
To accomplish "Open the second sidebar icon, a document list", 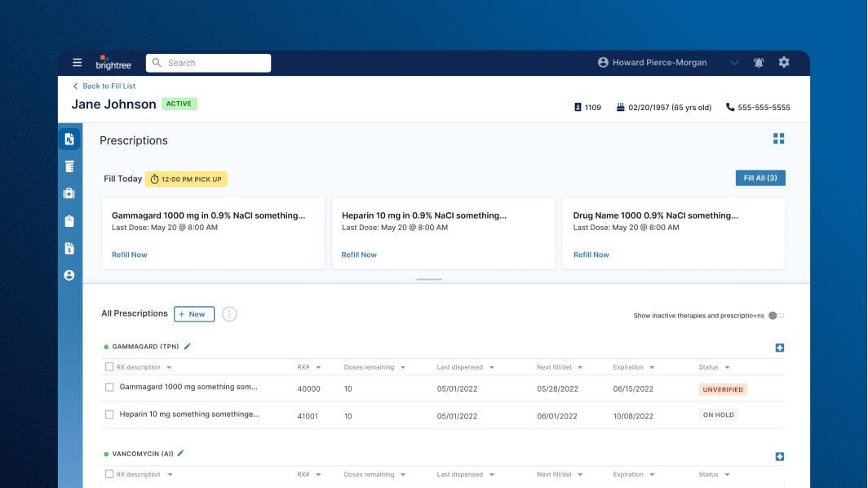I will tap(69, 166).
